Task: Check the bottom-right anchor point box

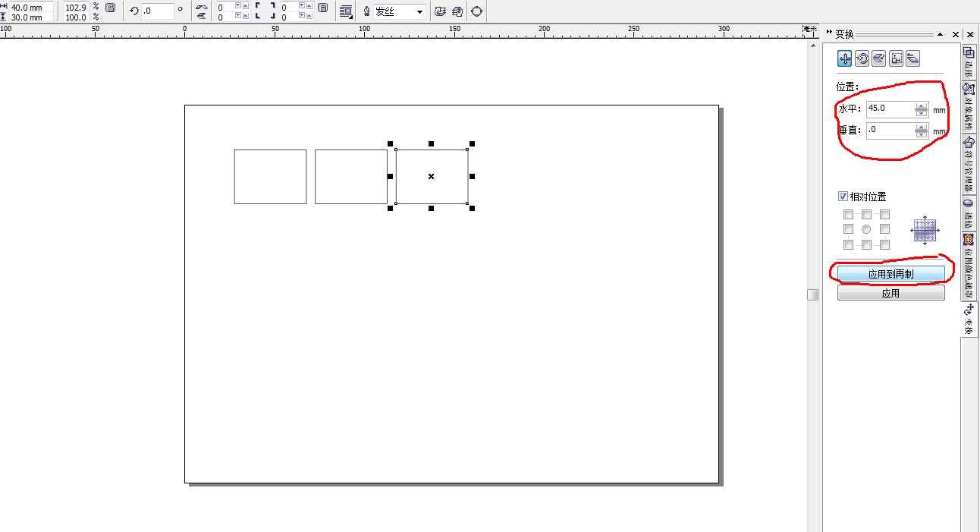Action: (x=884, y=244)
